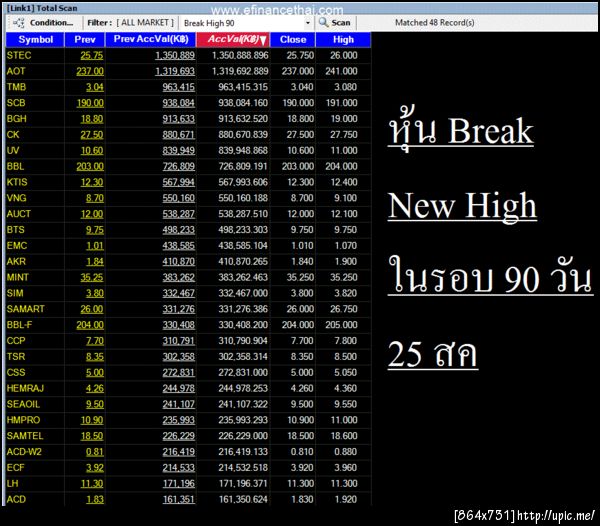Select the AOT symbol row
600x526 pixels.
click(16, 71)
